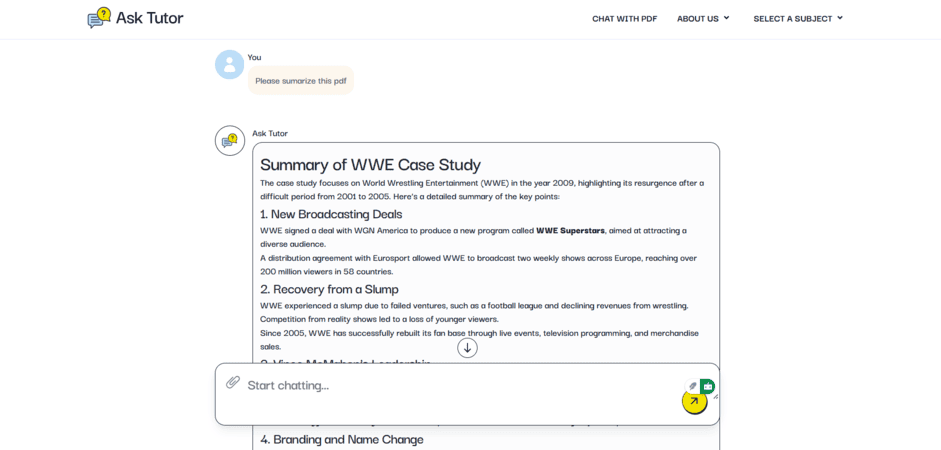Click the New Broadcasting Deals heading

click(331, 214)
